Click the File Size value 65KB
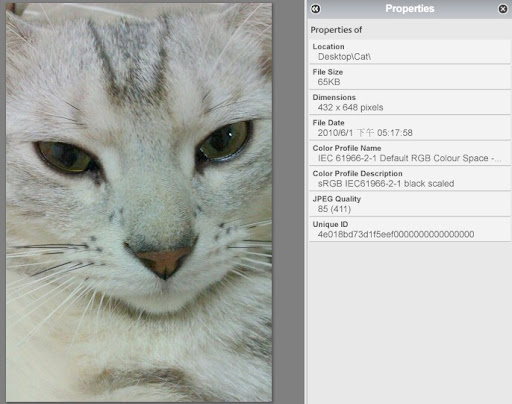This screenshot has height=404, width=512. point(329,82)
